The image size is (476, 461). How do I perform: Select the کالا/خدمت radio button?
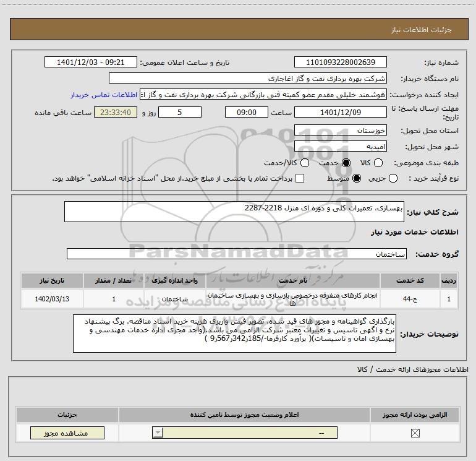(305, 163)
